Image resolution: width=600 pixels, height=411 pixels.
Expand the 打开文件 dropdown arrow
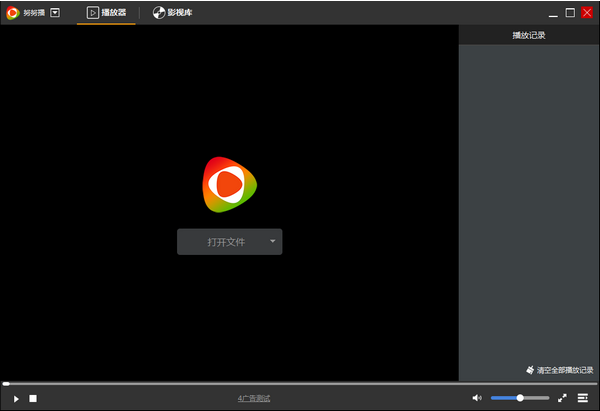click(x=272, y=241)
